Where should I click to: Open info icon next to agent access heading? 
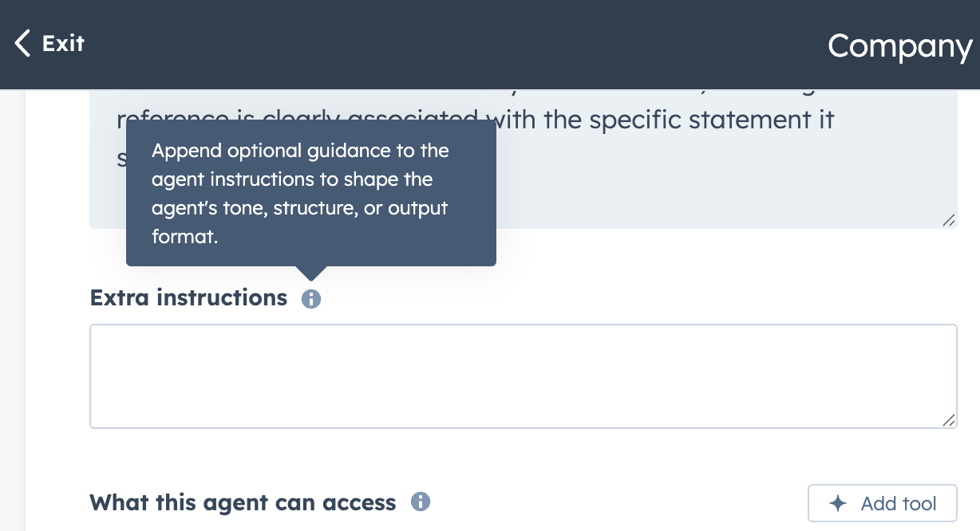421,502
